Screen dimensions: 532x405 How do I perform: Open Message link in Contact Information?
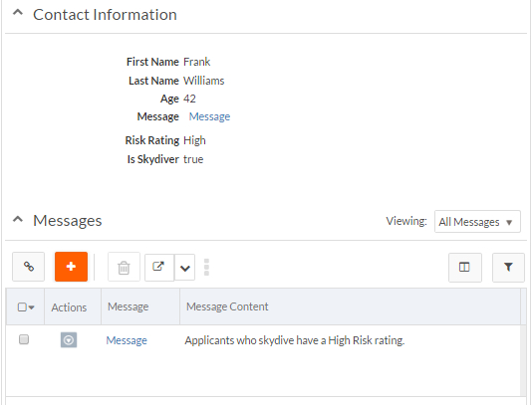click(209, 116)
